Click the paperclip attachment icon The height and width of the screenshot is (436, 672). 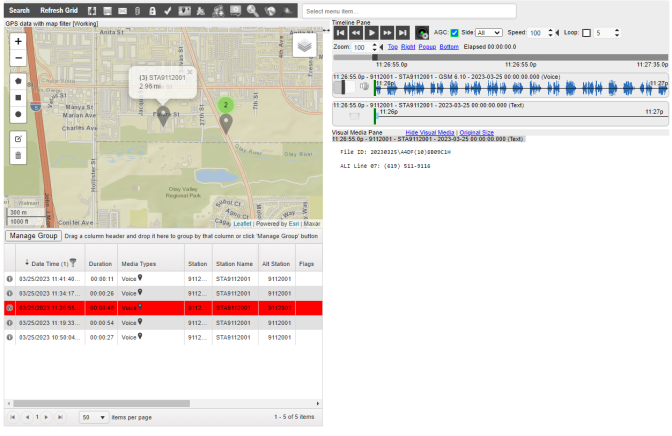138,11
